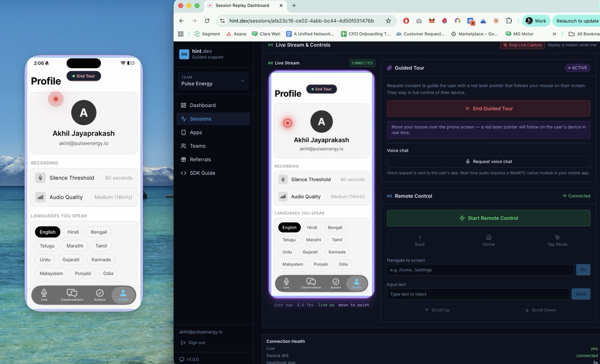Screen dimensions: 600x364
Task: Tap the Silence Threshold mic icon on the phone
Action: (x=40, y=178)
